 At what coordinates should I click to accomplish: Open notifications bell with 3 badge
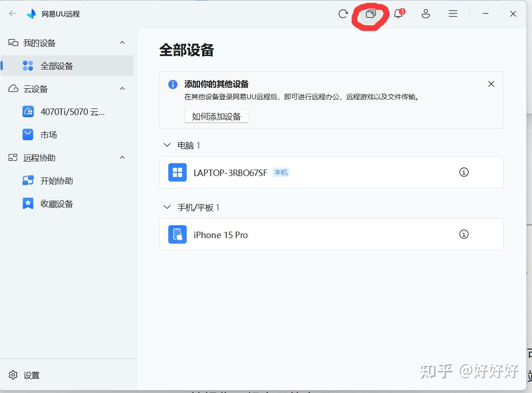click(399, 14)
